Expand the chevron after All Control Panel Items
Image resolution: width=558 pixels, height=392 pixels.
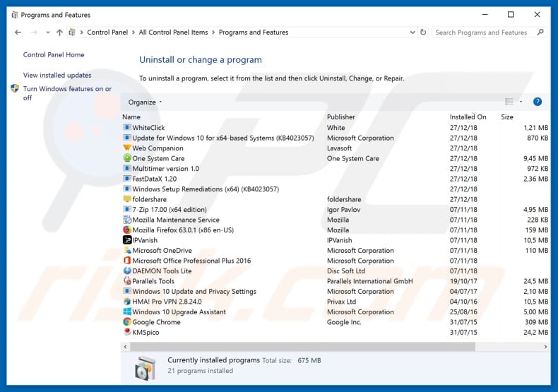[213, 32]
